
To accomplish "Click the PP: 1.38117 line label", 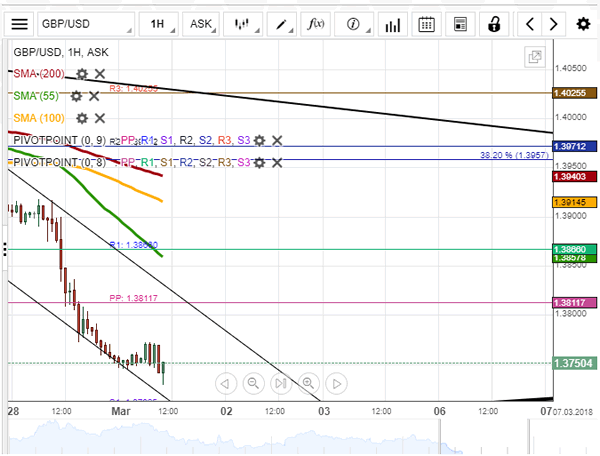I will pos(133,298).
